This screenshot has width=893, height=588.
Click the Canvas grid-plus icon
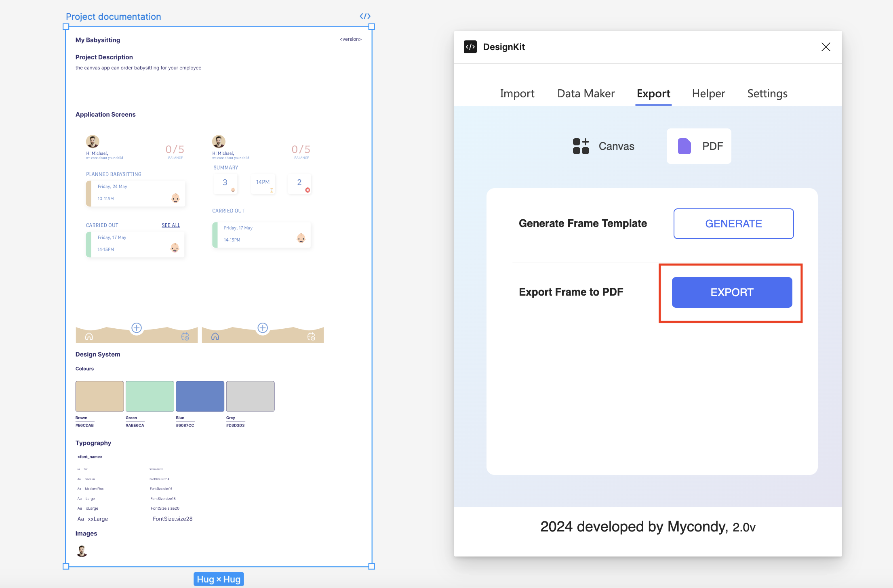coord(581,146)
